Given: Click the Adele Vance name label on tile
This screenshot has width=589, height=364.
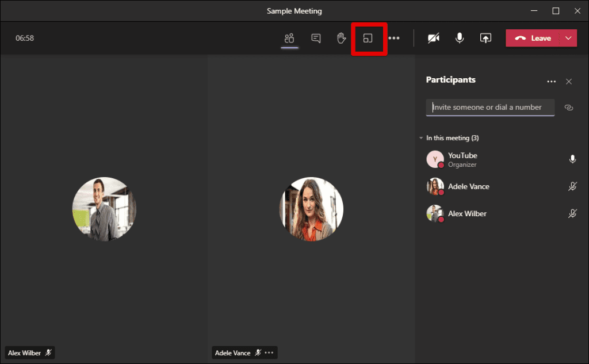Looking at the screenshot, I should [232, 353].
